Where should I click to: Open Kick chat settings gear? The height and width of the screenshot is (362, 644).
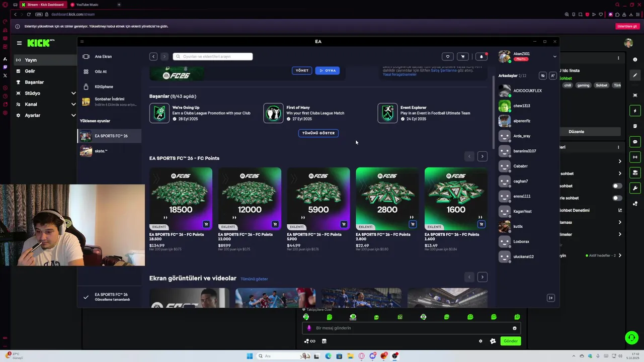pyautogui.click(x=480, y=341)
